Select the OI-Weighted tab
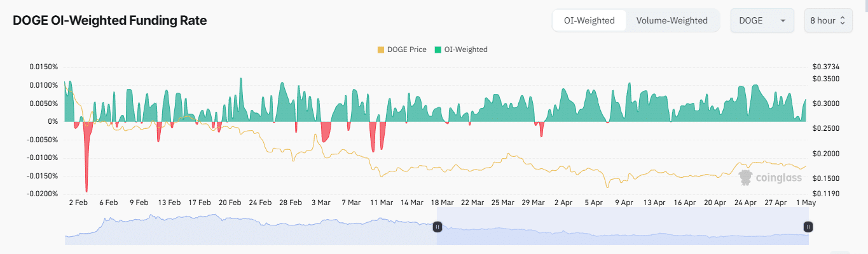 click(x=589, y=20)
